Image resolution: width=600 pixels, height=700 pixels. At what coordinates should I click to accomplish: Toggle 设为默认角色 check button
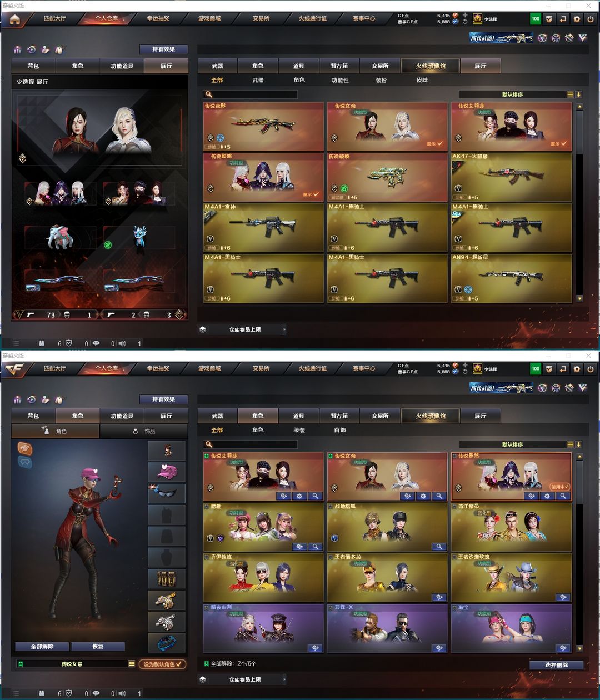point(162,664)
